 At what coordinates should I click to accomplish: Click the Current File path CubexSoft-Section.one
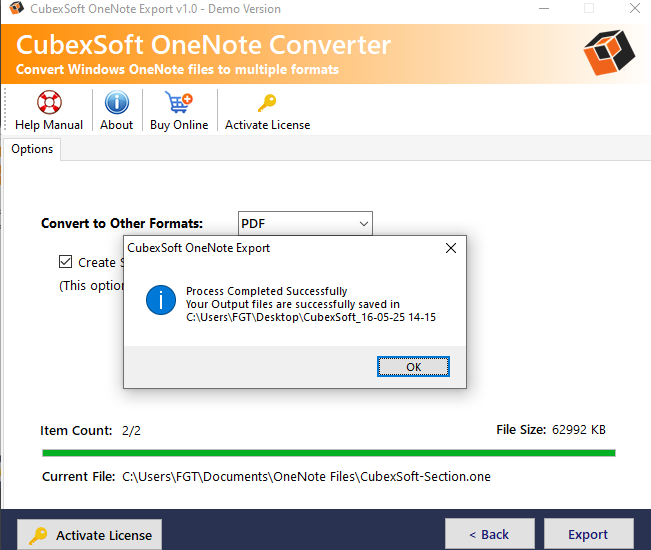click(x=306, y=477)
